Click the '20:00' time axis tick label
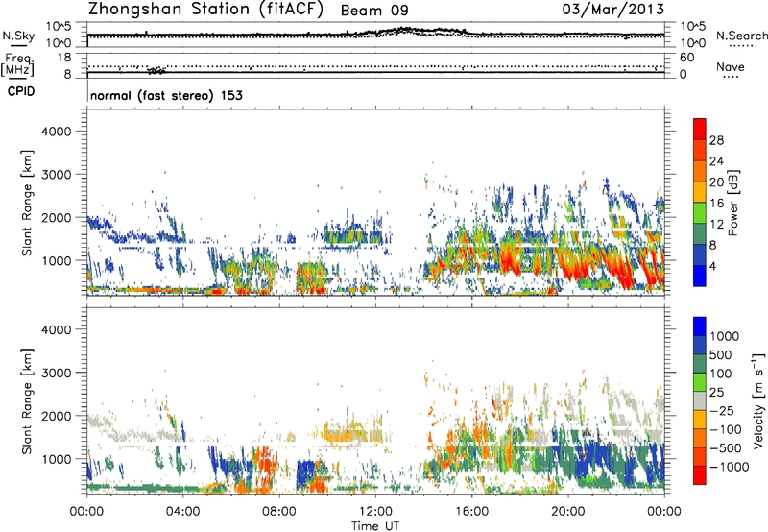Viewport: 768px width, 532px height. [x=568, y=511]
